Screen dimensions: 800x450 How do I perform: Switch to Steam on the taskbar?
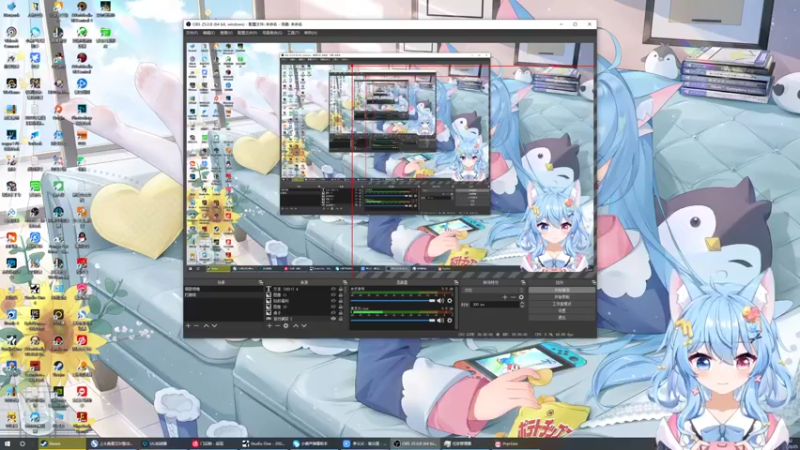point(62,444)
